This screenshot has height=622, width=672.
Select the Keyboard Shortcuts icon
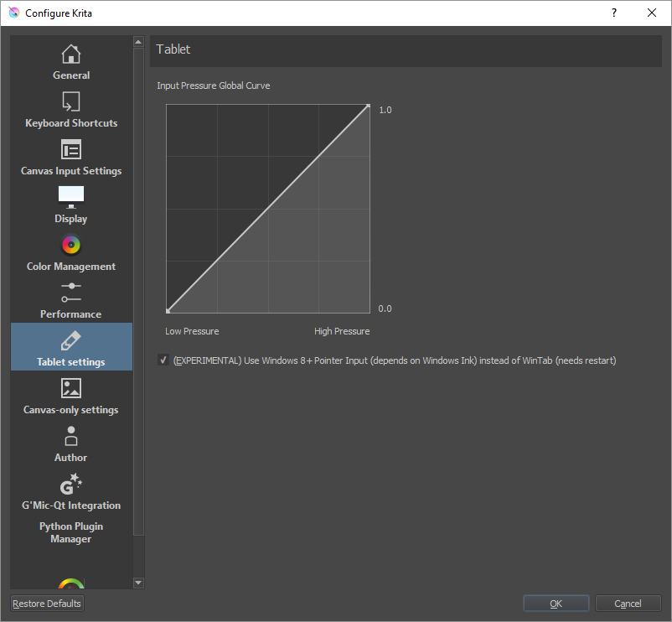click(71, 101)
